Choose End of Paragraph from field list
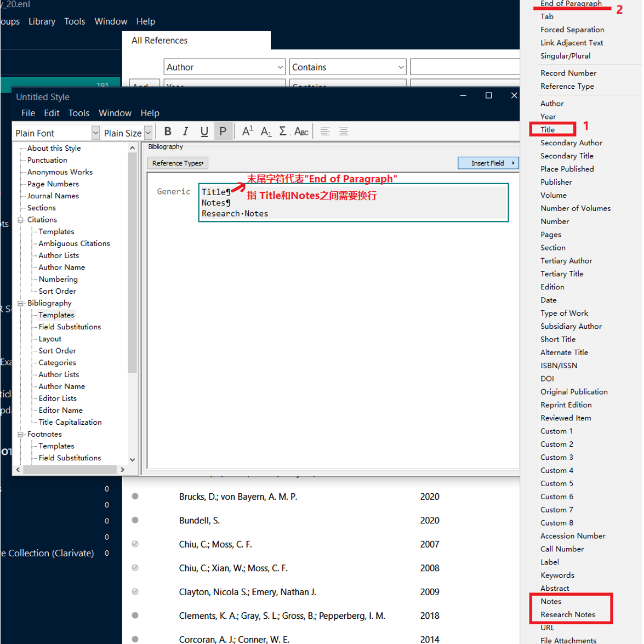This screenshot has height=644, width=644. (571, 4)
